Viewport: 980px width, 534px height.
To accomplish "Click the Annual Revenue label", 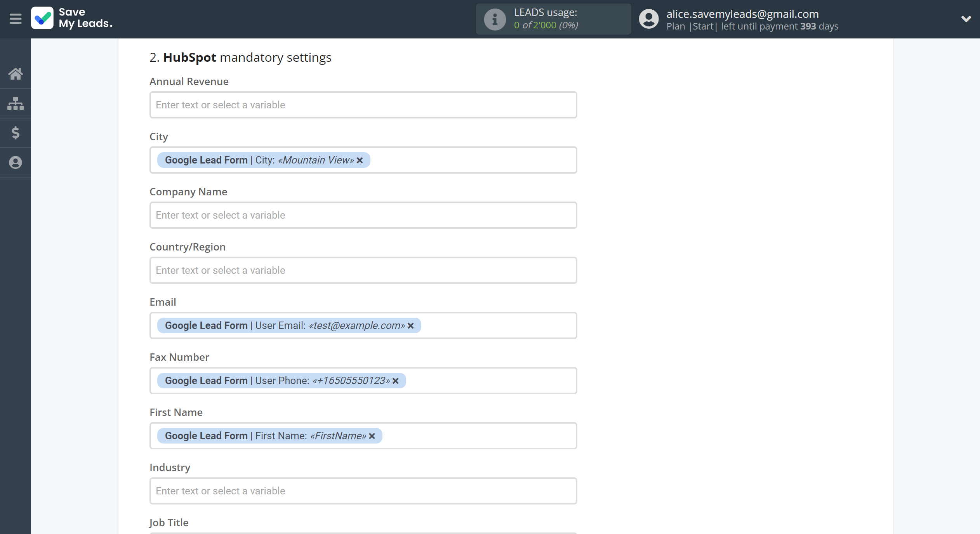I will [x=189, y=82].
